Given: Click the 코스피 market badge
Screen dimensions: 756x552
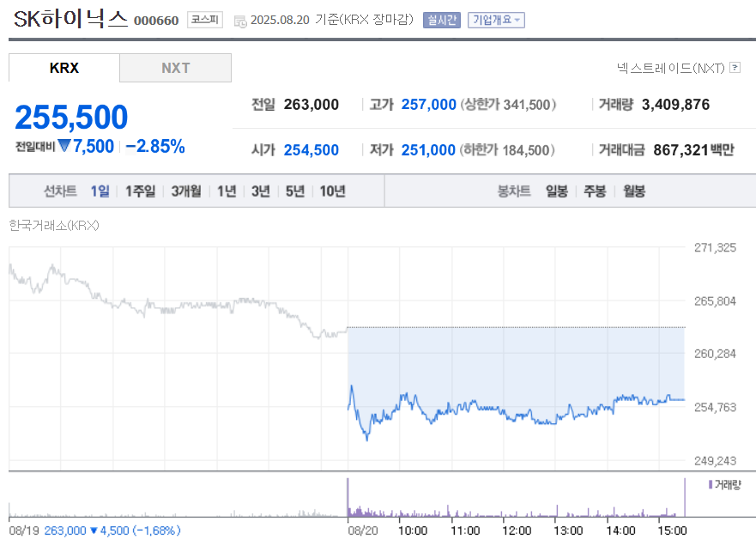Looking at the screenshot, I should (x=205, y=20).
